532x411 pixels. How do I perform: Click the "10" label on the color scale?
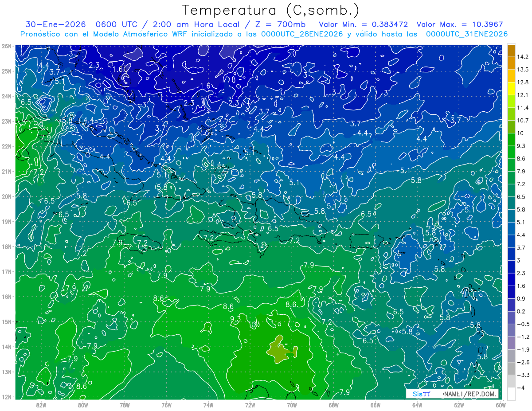click(521, 133)
